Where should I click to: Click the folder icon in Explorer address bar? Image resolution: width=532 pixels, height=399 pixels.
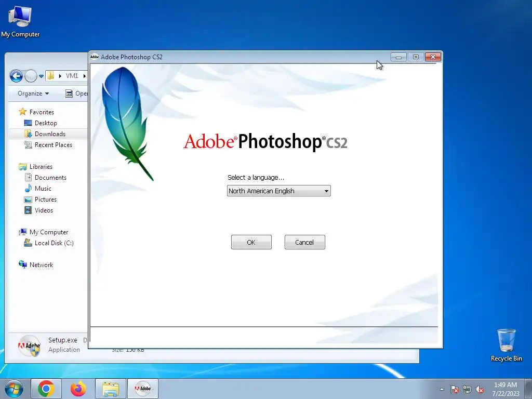pyautogui.click(x=50, y=76)
